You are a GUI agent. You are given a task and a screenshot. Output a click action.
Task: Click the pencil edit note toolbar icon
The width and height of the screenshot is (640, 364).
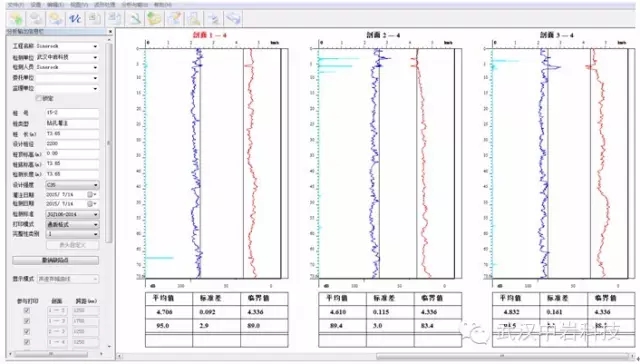pos(174,19)
